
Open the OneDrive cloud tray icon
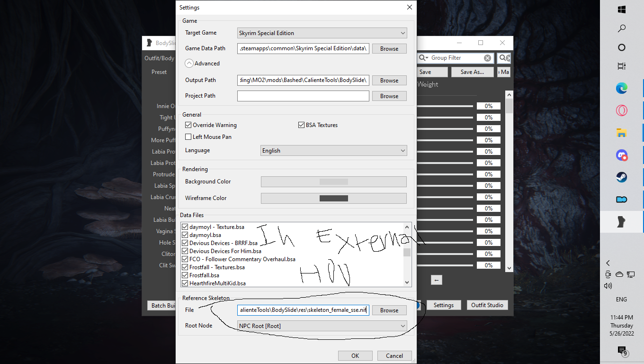pos(619,274)
